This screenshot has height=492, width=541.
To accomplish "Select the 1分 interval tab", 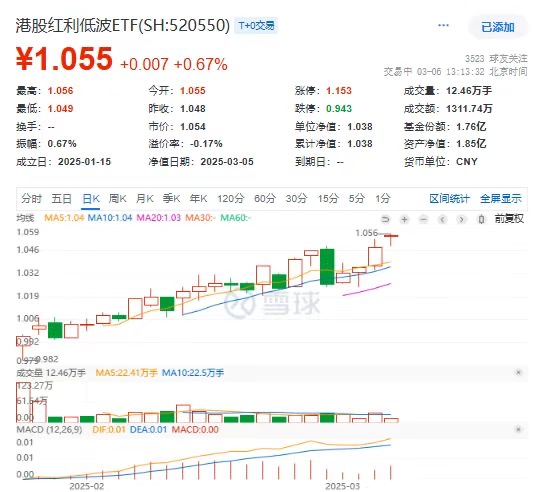I will (383, 199).
